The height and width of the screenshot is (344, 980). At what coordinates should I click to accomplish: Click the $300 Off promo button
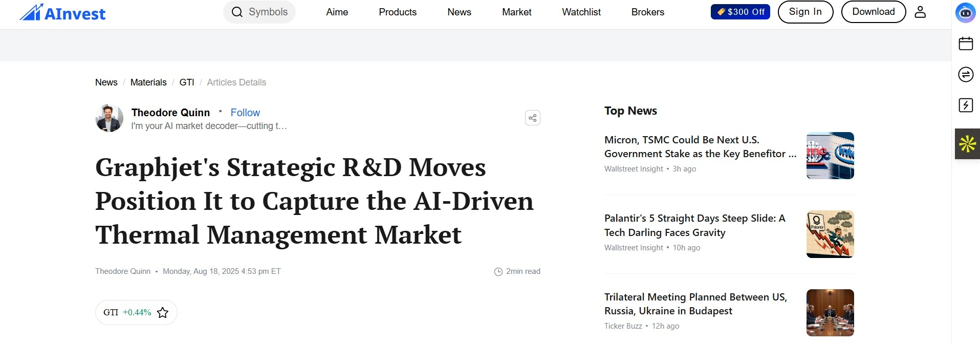pos(740,12)
